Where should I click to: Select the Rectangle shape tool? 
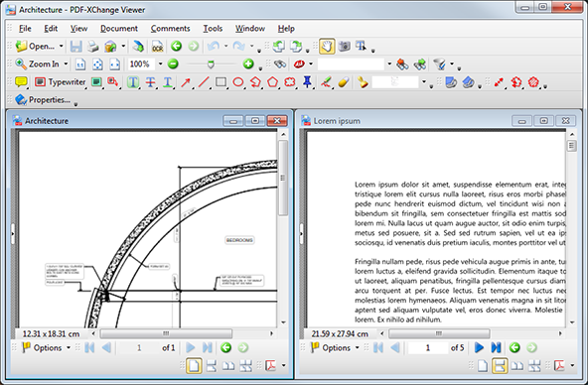[220, 81]
